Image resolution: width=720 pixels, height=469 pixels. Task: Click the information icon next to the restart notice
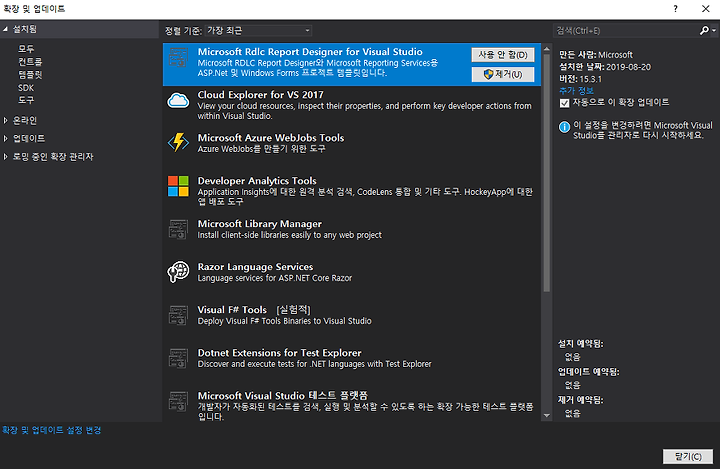point(564,127)
